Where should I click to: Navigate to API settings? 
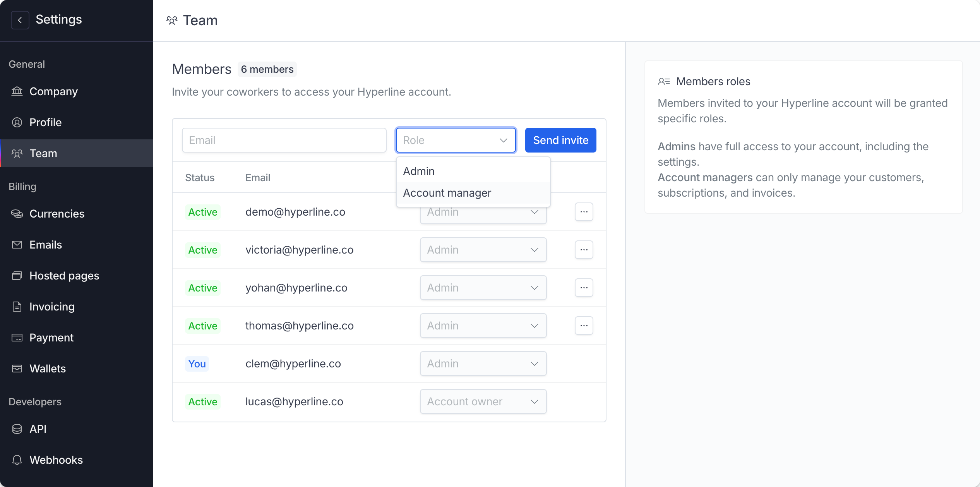click(77, 429)
